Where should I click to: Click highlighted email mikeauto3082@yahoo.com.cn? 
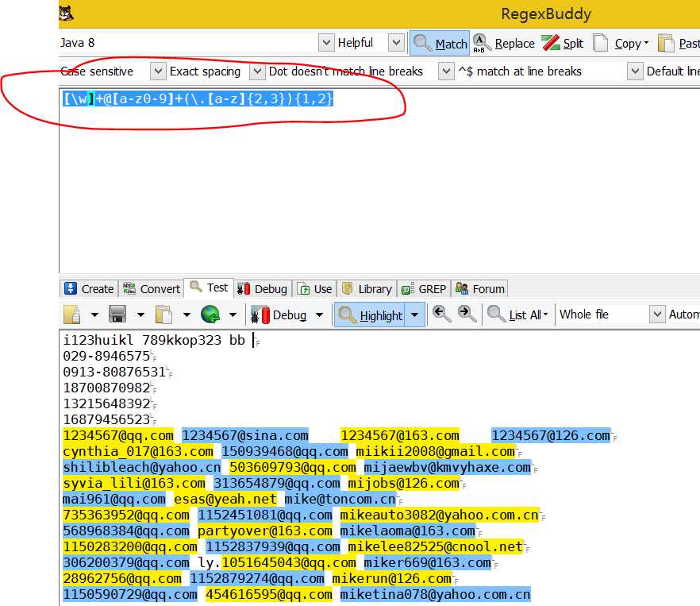point(440,515)
